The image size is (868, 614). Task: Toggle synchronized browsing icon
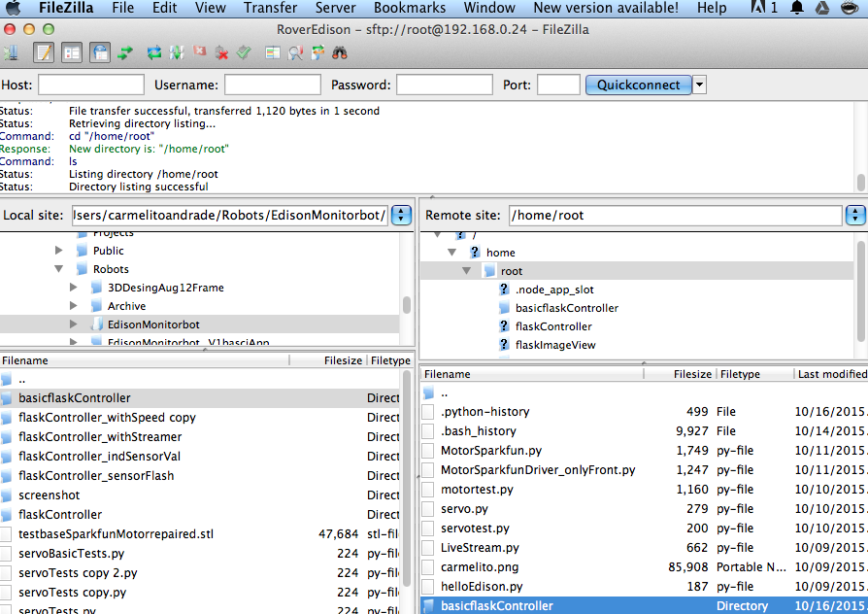pos(317,53)
